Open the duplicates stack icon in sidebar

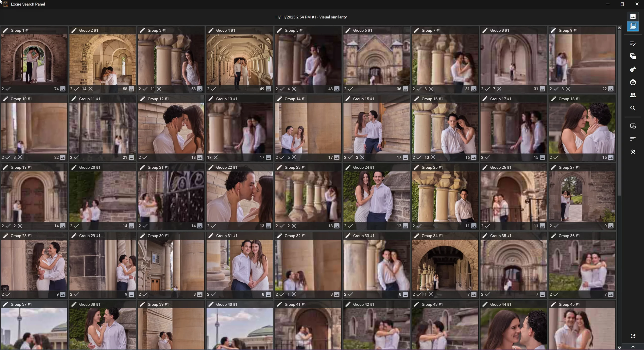633,56
